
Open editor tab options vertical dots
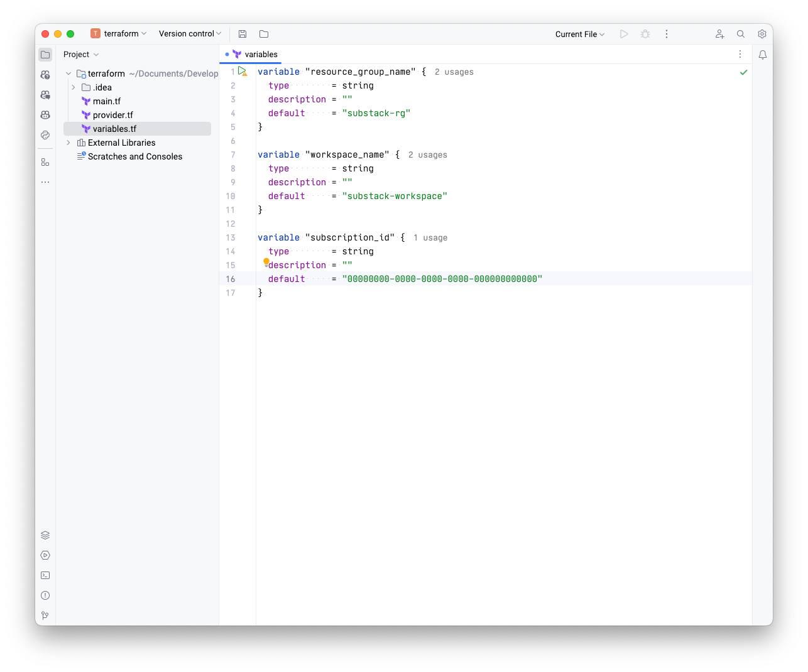[x=740, y=54]
